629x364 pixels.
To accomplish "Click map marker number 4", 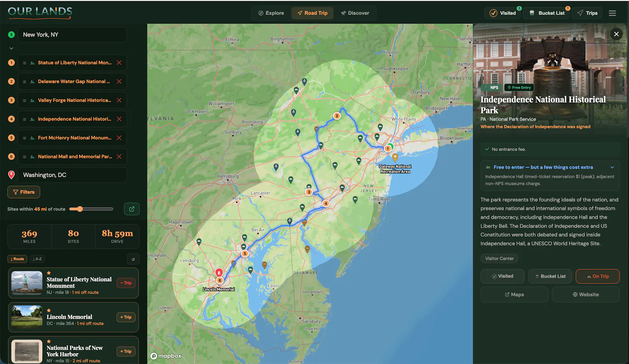I will tap(326, 203).
